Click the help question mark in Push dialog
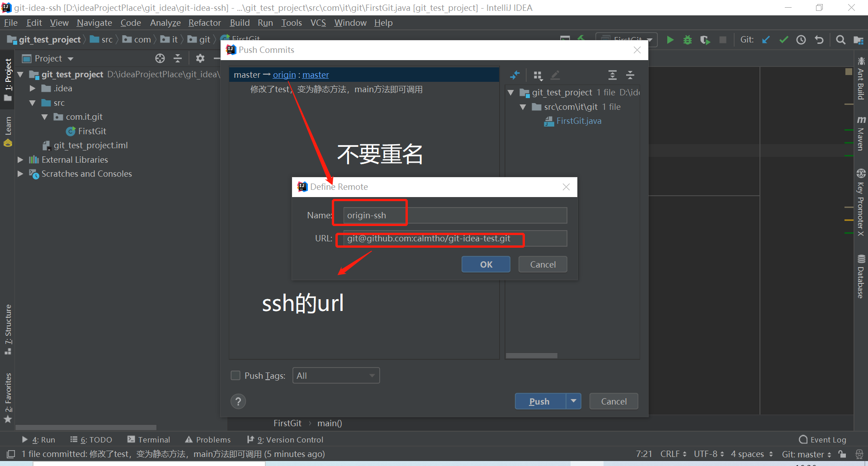Viewport: 868px width, 466px height. pos(238,401)
